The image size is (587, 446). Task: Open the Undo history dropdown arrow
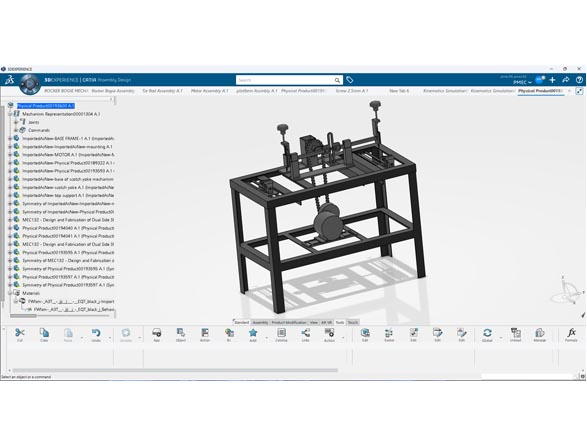click(x=110, y=338)
